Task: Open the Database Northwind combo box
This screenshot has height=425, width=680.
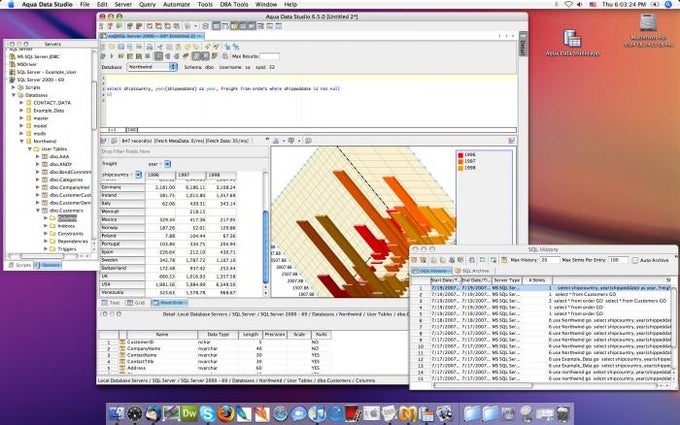Action: 152,67
